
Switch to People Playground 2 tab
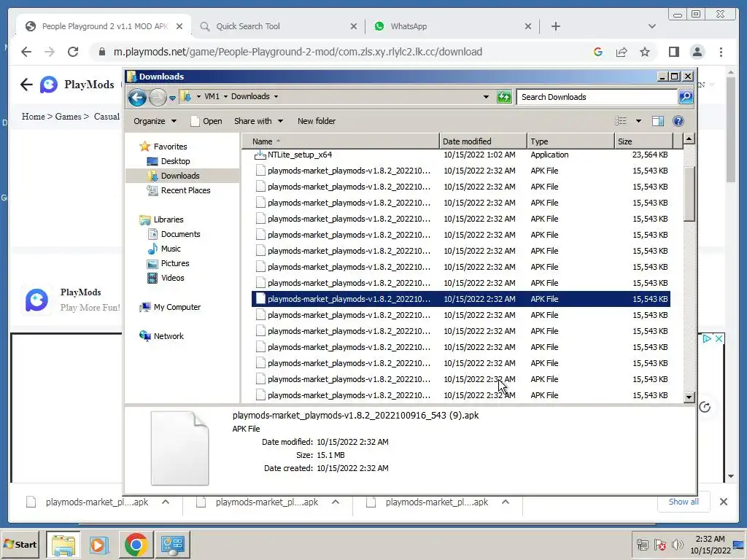[104, 27]
